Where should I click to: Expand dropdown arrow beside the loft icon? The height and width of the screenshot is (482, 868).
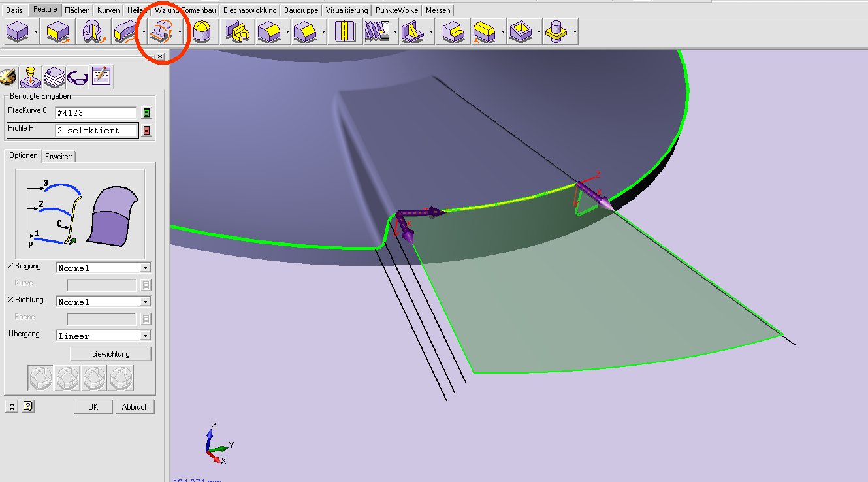pos(180,31)
